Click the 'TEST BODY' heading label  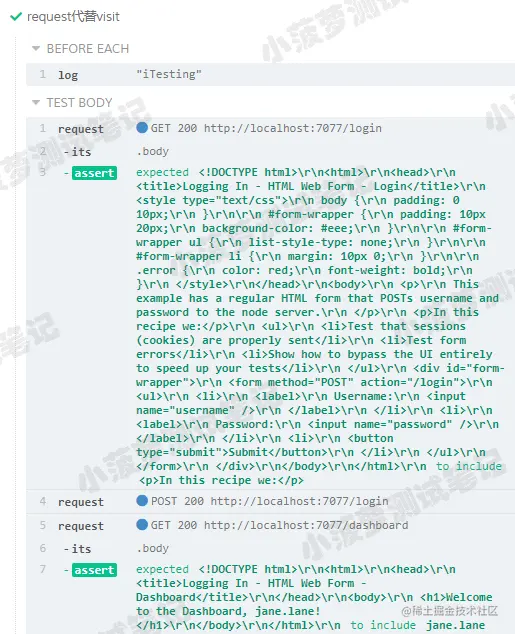pyautogui.click(x=79, y=103)
